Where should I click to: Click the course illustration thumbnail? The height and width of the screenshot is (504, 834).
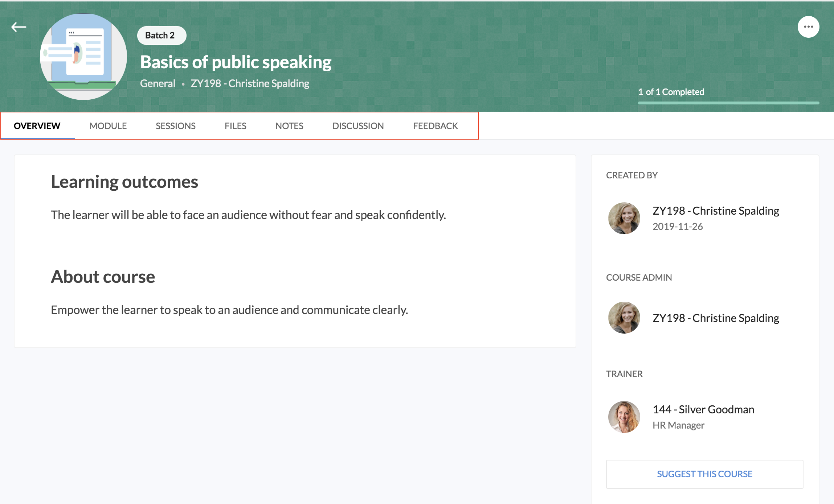83,57
